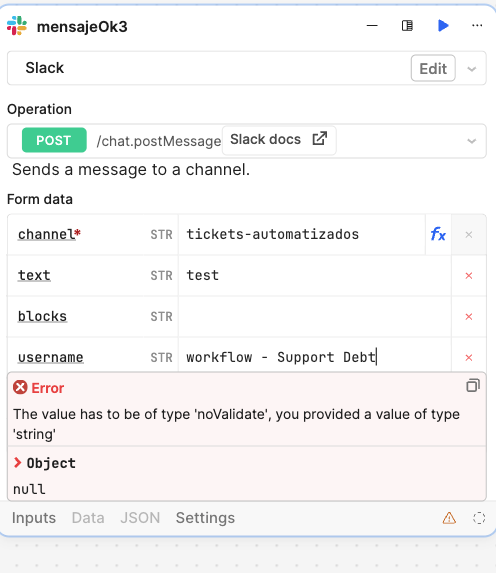The image size is (496, 573).
Task: Click the blocks parameter label
Action: (42, 316)
